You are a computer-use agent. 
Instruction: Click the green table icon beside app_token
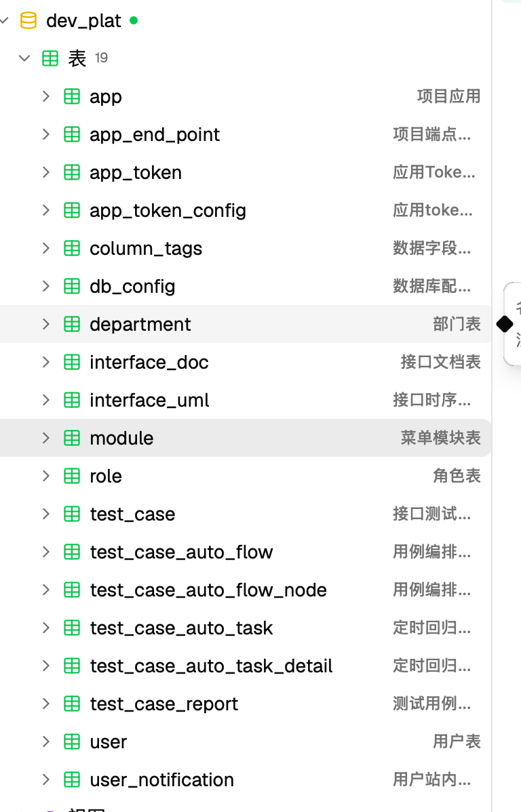pyautogui.click(x=71, y=172)
